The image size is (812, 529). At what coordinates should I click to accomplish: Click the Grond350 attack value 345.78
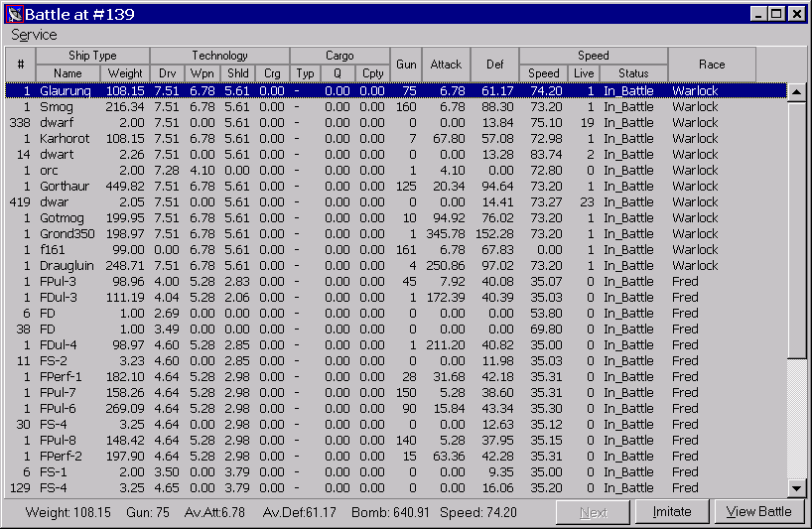[446, 233]
